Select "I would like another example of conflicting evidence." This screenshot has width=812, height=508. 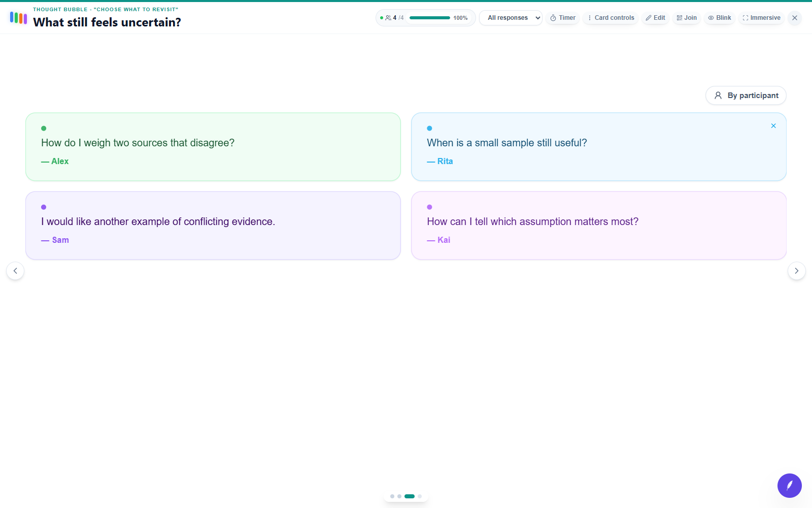click(x=158, y=221)
